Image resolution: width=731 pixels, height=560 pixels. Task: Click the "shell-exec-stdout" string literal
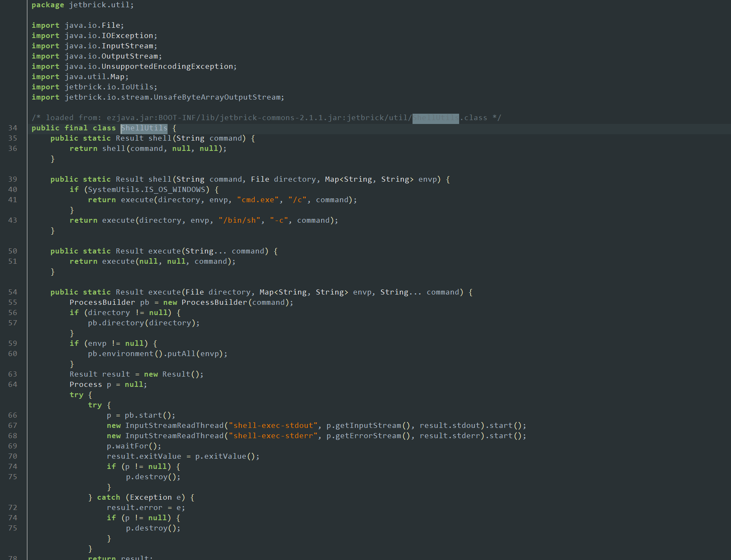[273, 425]
